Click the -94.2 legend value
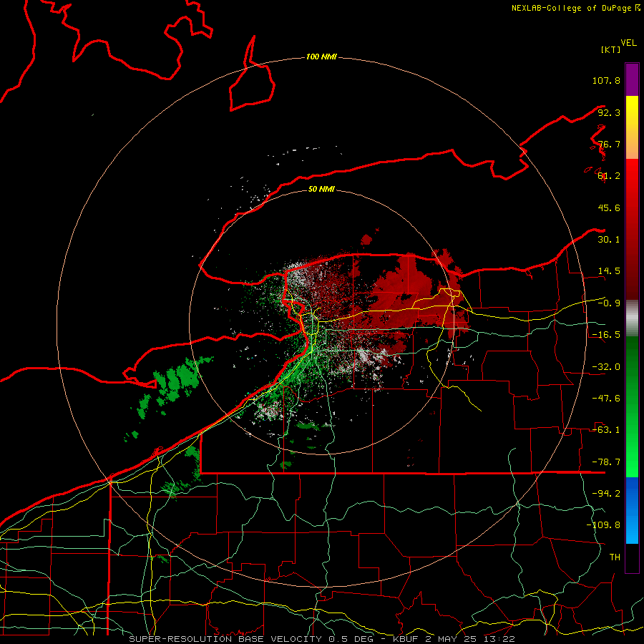644x644 pixels. pyautogui.click(x=606, y=494)
